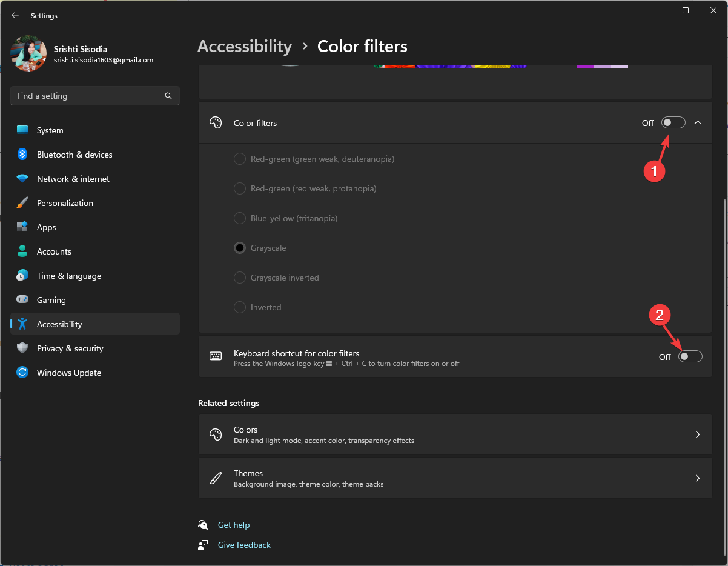Viewport: 728px width, 566px height.
Task: Click the Gaming controller icon
Action: click(x=22, y=300)
